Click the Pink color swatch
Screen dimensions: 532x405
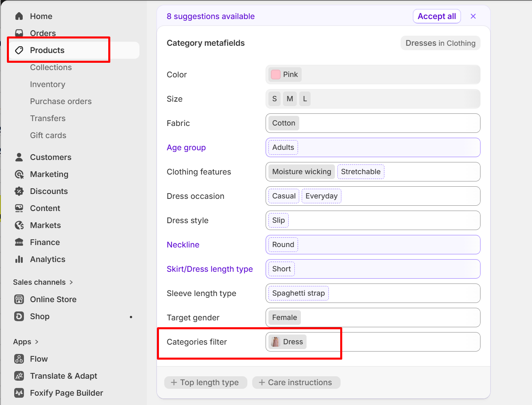coord(276,75)
